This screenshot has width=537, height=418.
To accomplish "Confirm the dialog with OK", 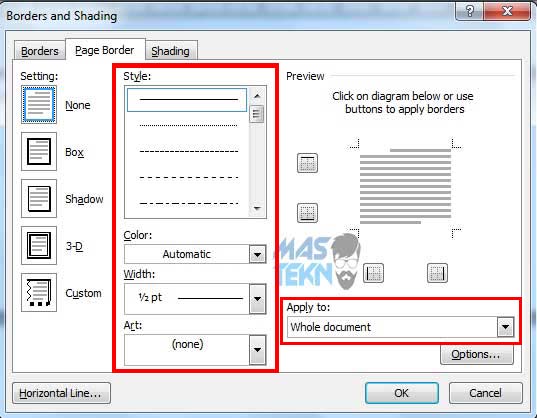I will 401,393.
